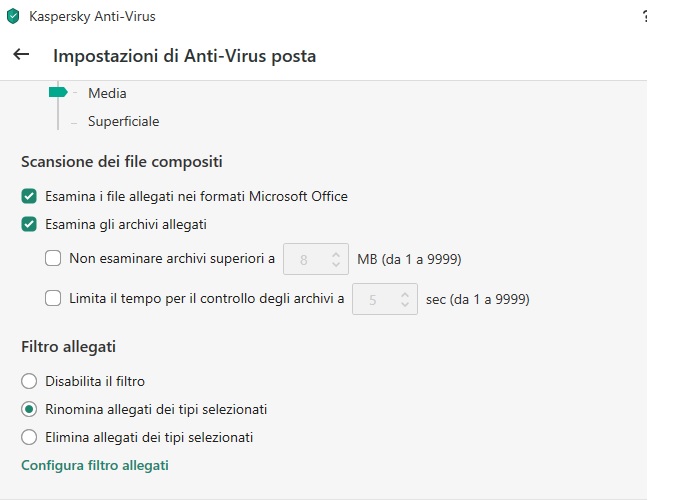The image size is (674, 500).
Task: Click the Kaspersky shield logo icon
Action: pyautogui.click(x=13, y=16)
